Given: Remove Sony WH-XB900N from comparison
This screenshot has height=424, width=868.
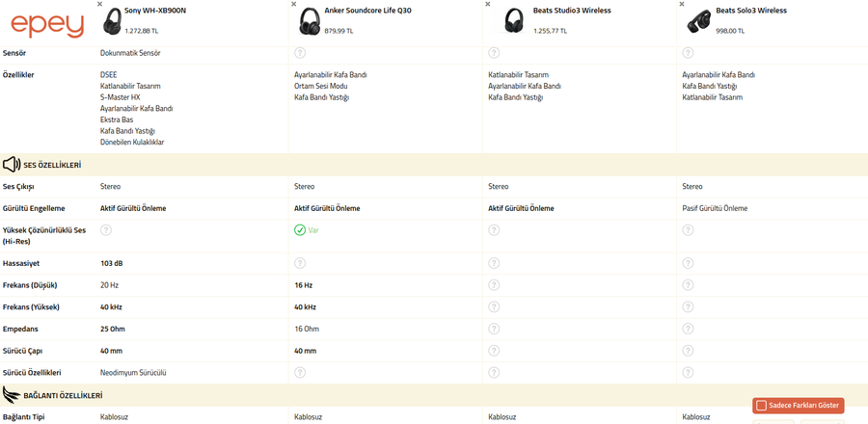Looking at the screenshot, I should [99, 3].
